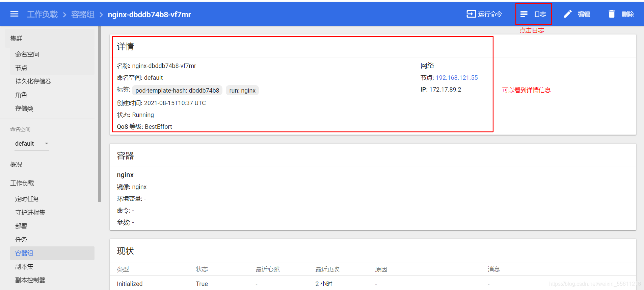Select 容器组 in the sidebar
Image resolution: width=644 pixels, height=290 pixels.
52,253
